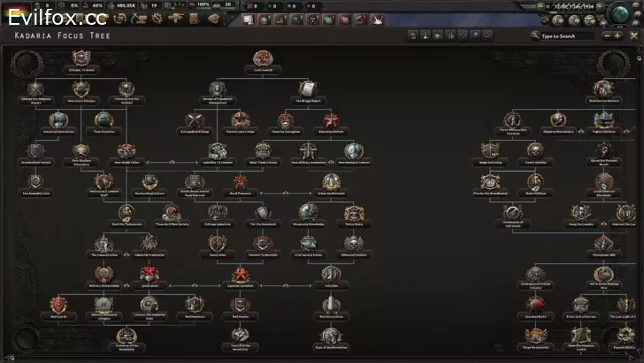Select the Farmers To Barracks focus

(263, 243)
